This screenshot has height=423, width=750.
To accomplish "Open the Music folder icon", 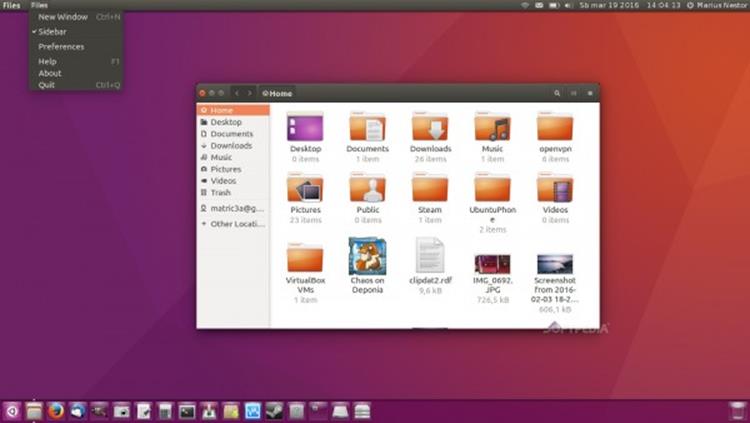I will [x=492, y=128].
